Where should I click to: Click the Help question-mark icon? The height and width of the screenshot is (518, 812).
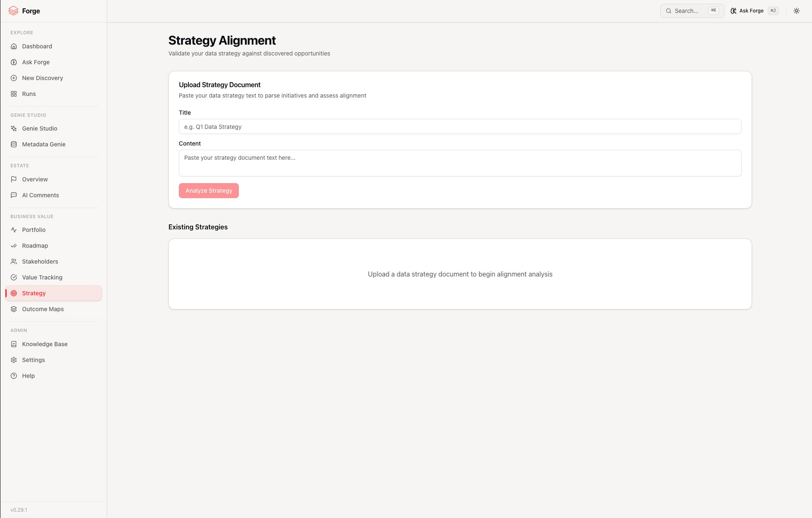(x=14, y=376)
